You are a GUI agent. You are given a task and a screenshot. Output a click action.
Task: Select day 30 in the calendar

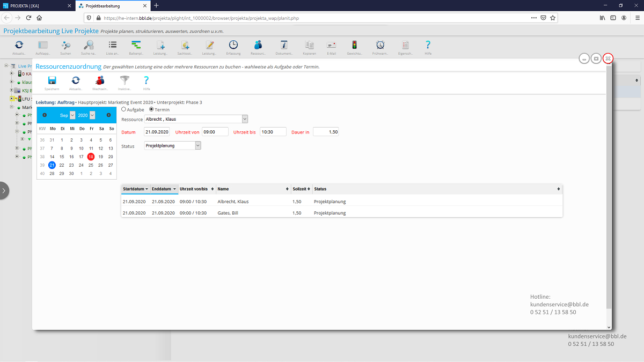tap(71, 174)
